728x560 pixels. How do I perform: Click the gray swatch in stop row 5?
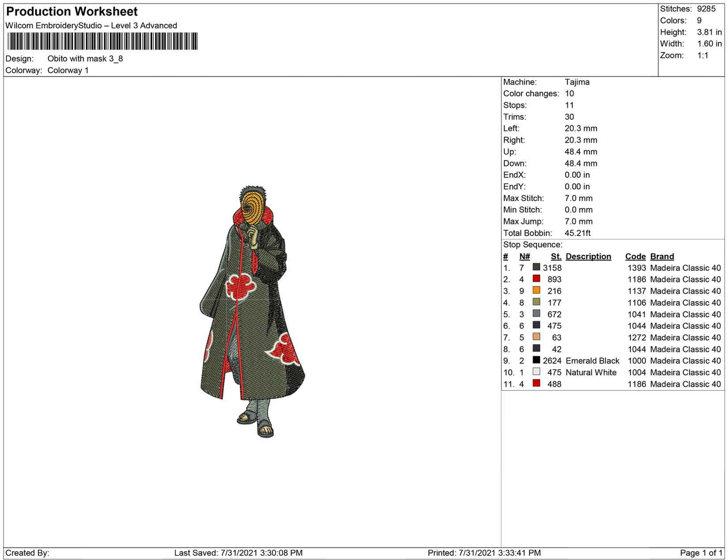536,314
